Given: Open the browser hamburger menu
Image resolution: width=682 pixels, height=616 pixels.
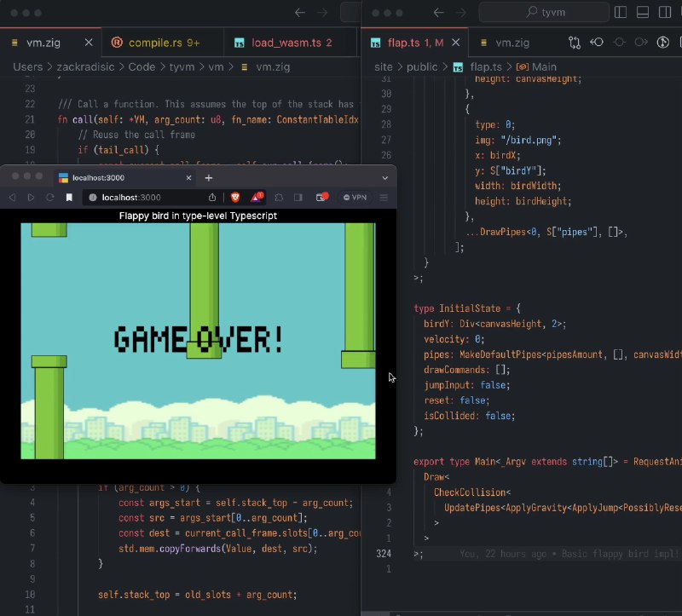Looking at the screenshot, I should [x=384, y=198].
